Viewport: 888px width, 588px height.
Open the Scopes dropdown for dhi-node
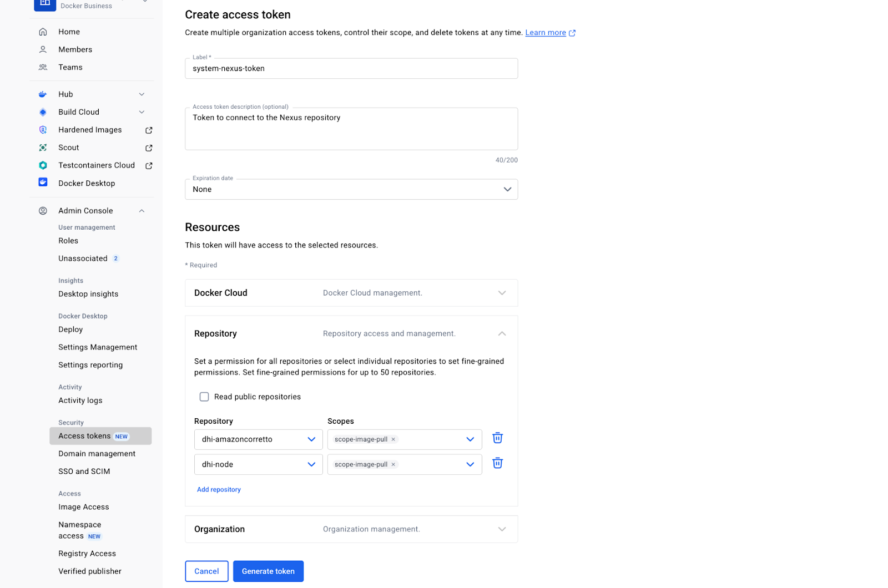[x=470, y=464]
